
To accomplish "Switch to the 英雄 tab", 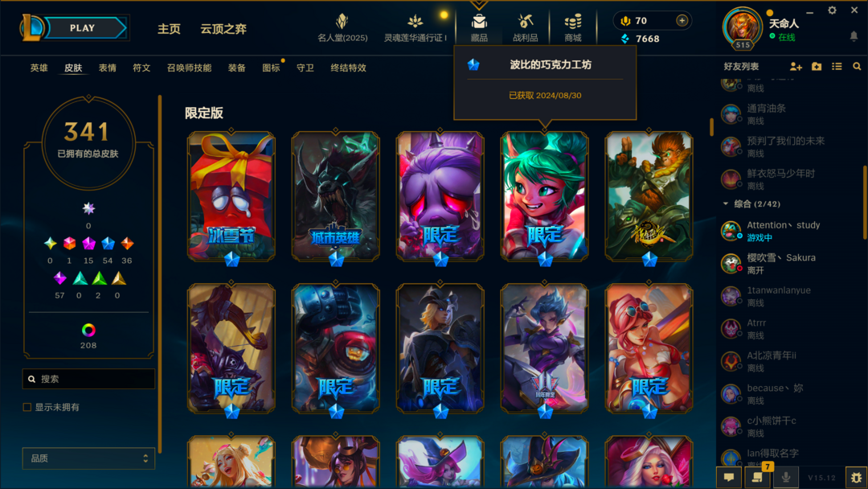I will [x=39, y=68].
